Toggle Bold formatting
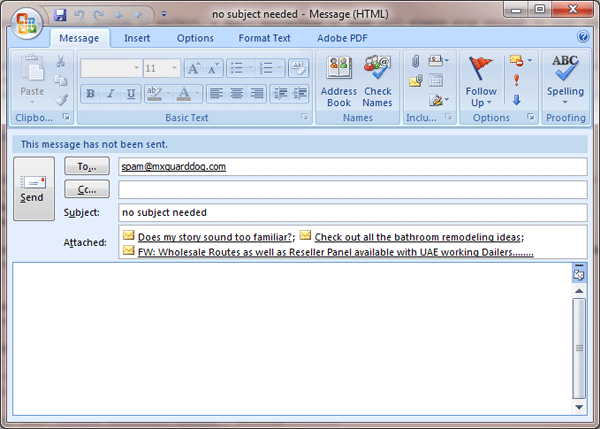600x429 pixels. (x=89, y=94)
